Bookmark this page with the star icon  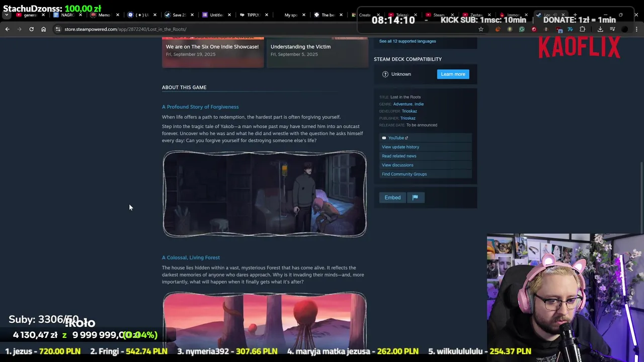pyautogui.click(x=481, y=29)
